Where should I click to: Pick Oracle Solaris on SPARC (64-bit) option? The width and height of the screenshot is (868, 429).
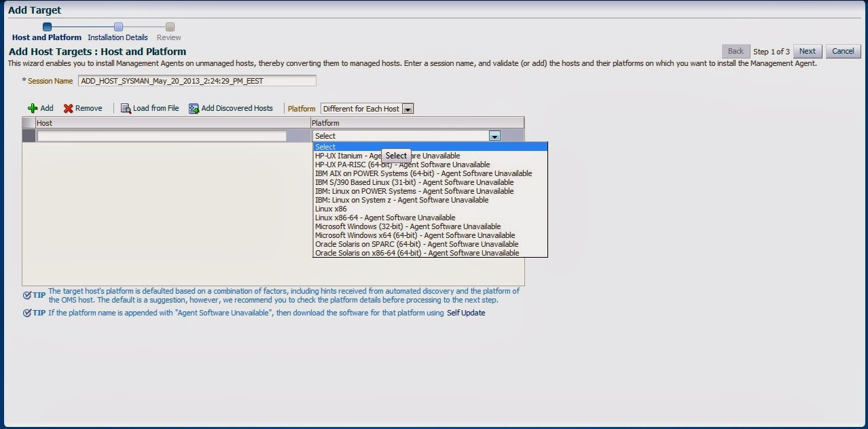(x=416, y=244)
